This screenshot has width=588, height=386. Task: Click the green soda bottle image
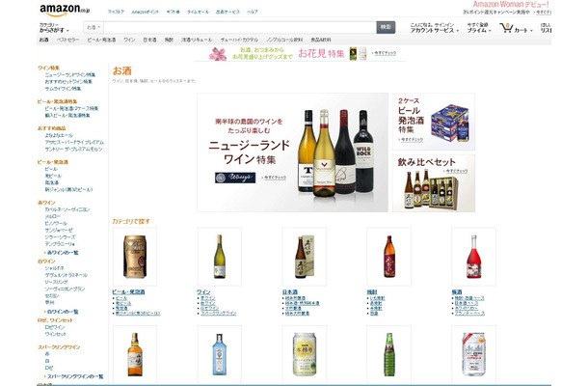(x=388, y=354)
